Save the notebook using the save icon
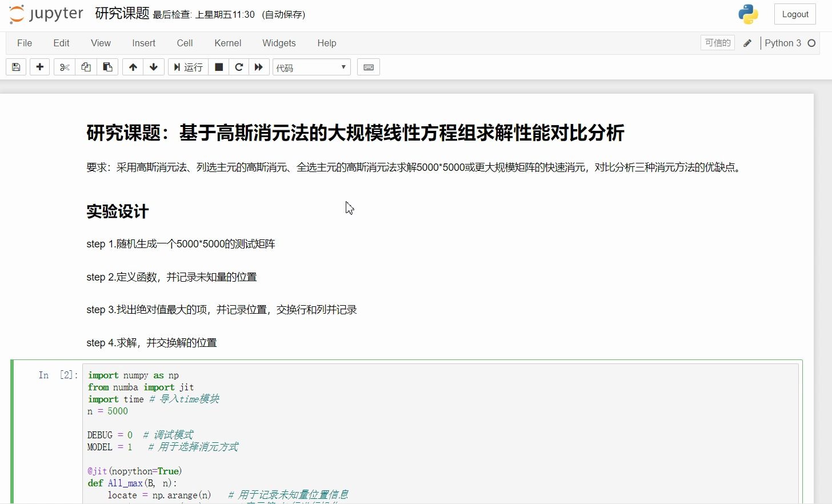 15,67
